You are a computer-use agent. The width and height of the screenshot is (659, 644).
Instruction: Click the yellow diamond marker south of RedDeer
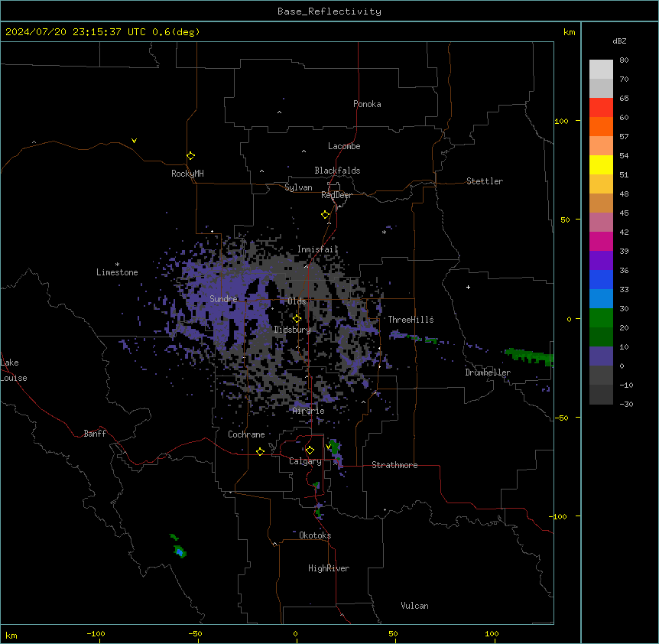pos(325,215)
